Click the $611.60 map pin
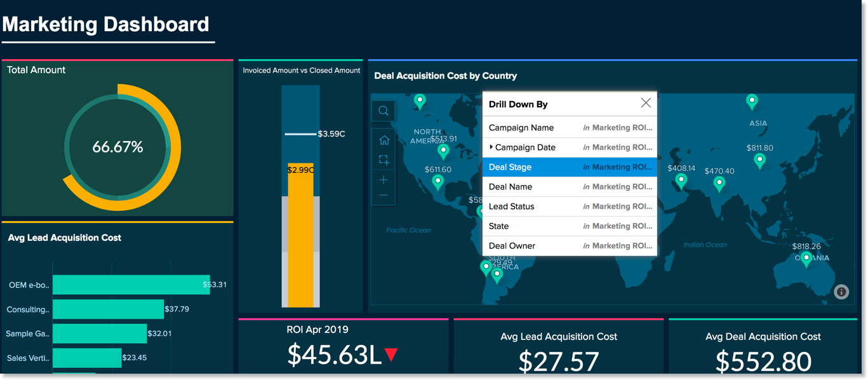 (437, 181)
